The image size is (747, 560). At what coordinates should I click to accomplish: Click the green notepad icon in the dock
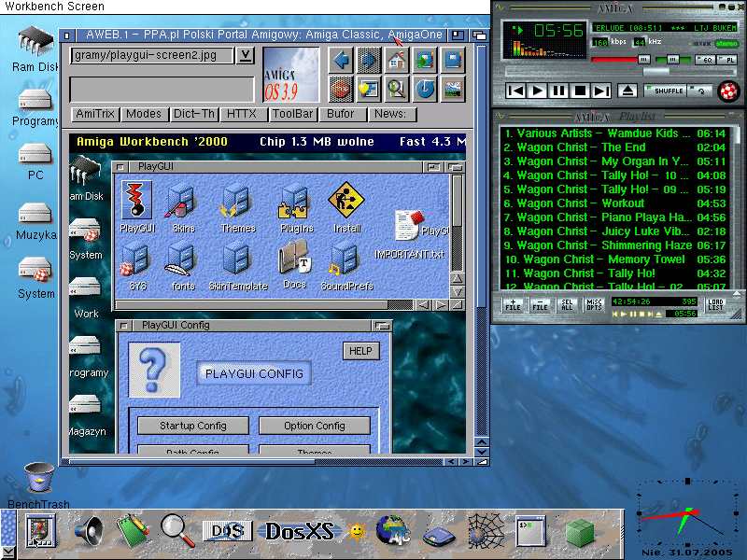133,530
